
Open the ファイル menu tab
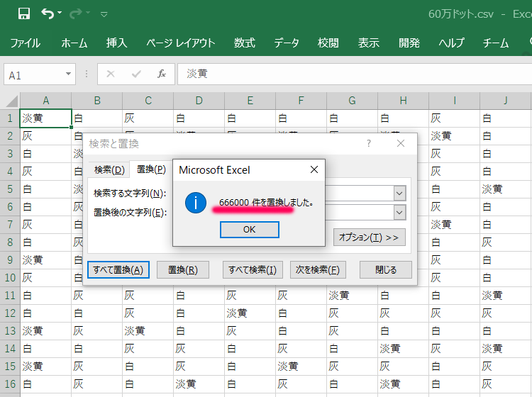click(x=25, y=43)
